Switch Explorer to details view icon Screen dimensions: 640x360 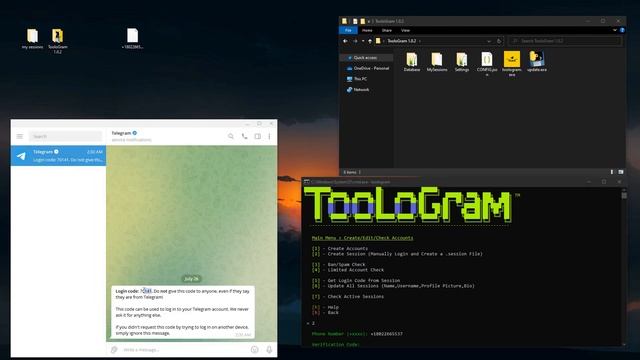tap(612, 172)
